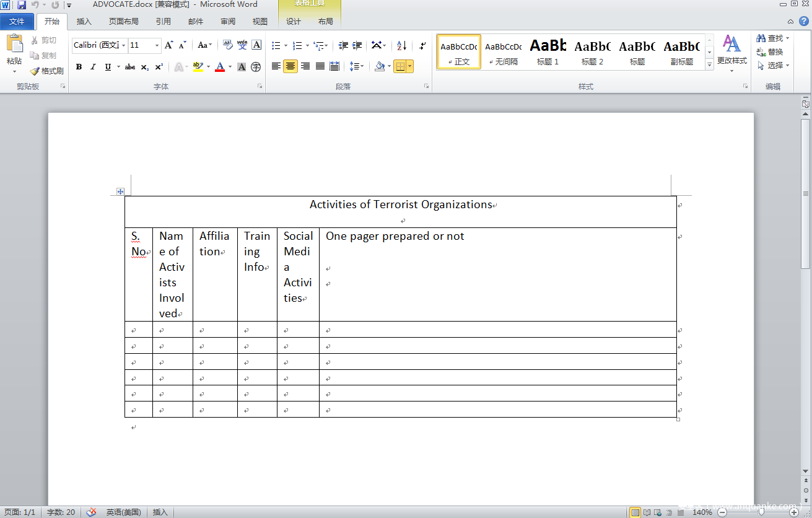The height and width of the screenshot is (518, 812).
Task: Open Word Help question mark icon
Action: tap(804, 21)
